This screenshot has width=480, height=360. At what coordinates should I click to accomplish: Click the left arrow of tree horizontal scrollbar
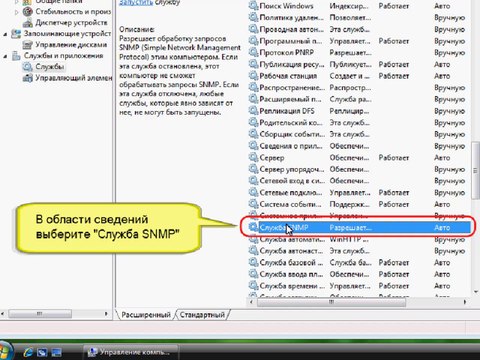[3, 314]
